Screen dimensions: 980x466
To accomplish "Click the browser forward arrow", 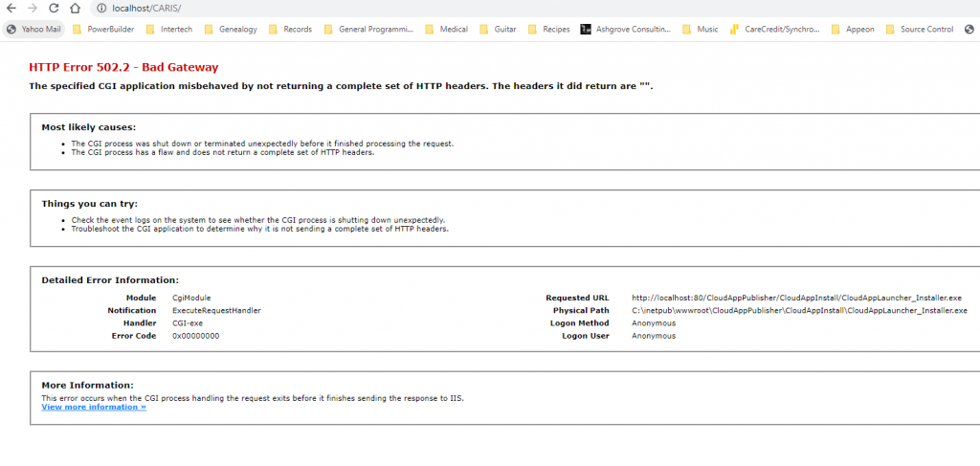I will [x=32, y=8].
